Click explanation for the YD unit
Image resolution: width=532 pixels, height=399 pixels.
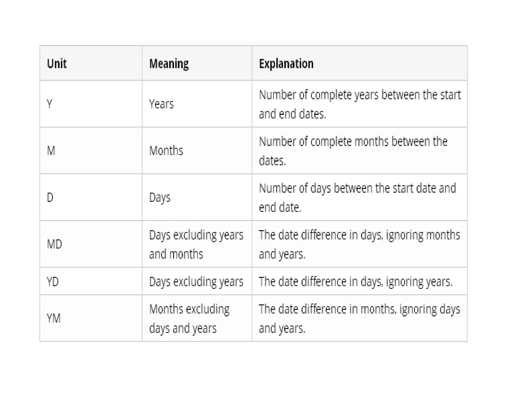356,282
